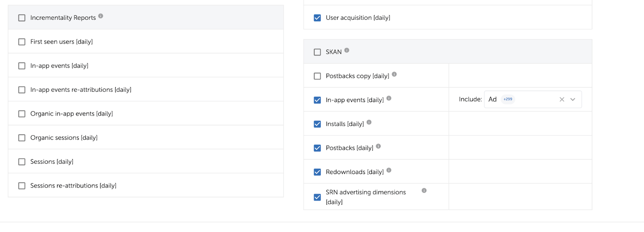Check First seen users [daily]

click(x=22, y=42)
